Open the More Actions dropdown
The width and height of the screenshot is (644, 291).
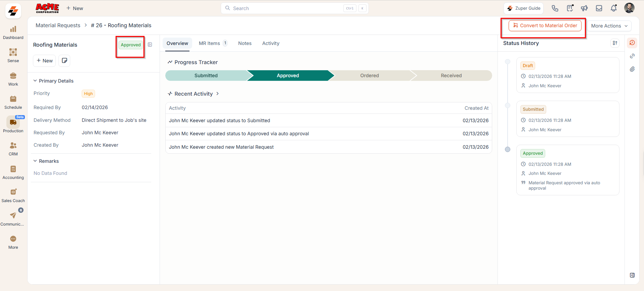point(609,26)
